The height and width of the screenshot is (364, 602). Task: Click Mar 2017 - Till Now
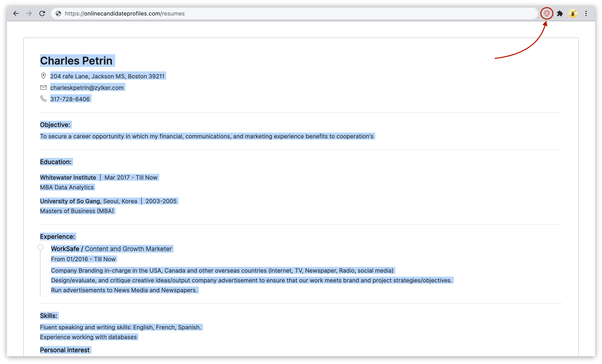click(x=131, y=178)
